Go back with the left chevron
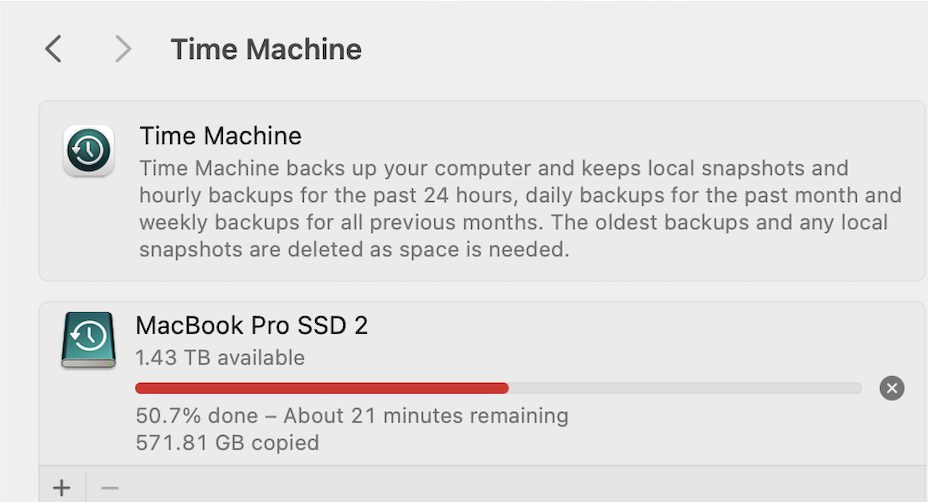Image resolution: width=928 pixels, height=502 pixels. [x=53, y=49]
